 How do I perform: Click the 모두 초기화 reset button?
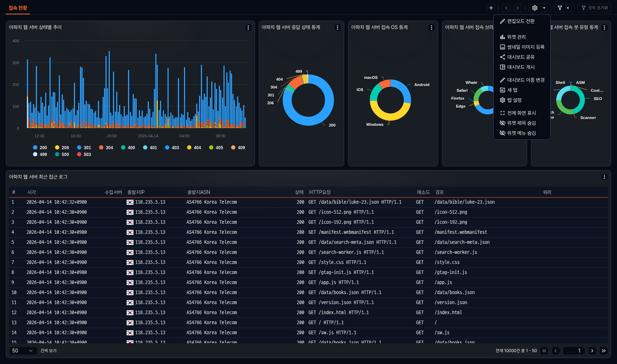point(594,8)
